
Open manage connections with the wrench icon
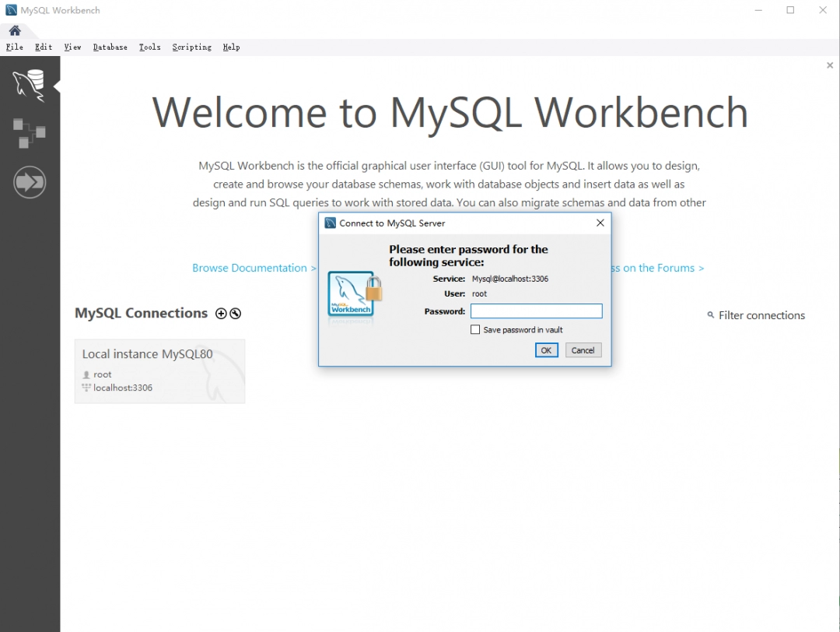235,313
